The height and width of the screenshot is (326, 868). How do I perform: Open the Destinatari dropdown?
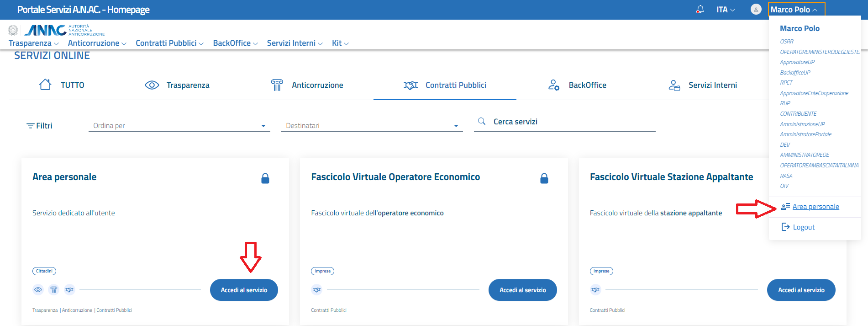coord(372,125)
